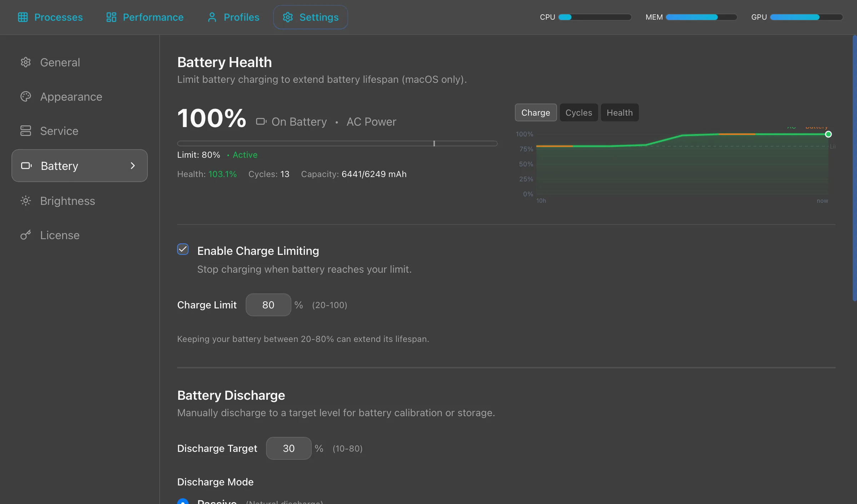This screenshot has width=857, height=504.
Task: Expand the Battery sidebar entry chevron
Action: pos(133,166)
